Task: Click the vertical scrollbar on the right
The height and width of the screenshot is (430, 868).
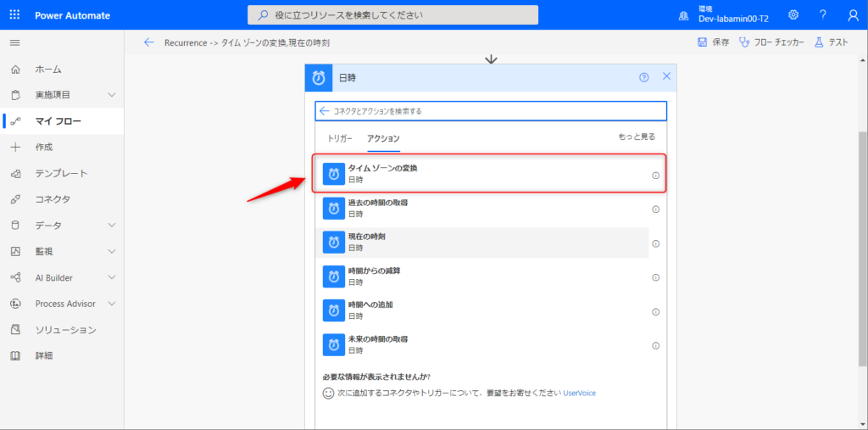Action: tap(862, 249)
